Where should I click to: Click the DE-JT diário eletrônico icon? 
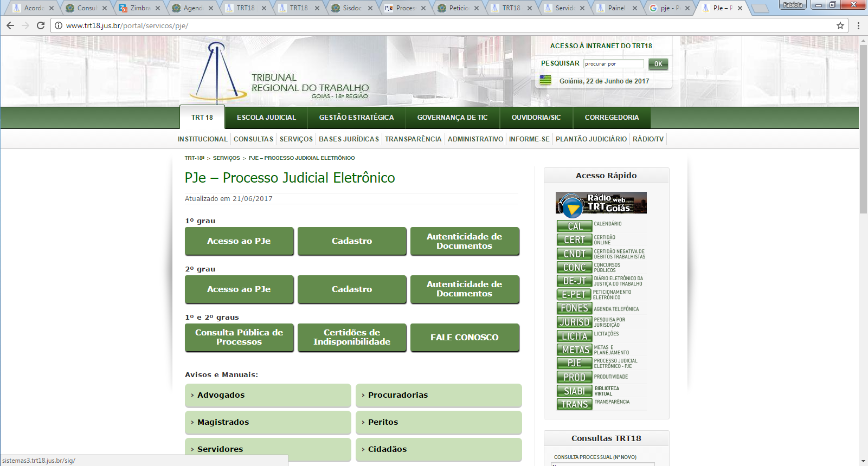click(574, 281)
